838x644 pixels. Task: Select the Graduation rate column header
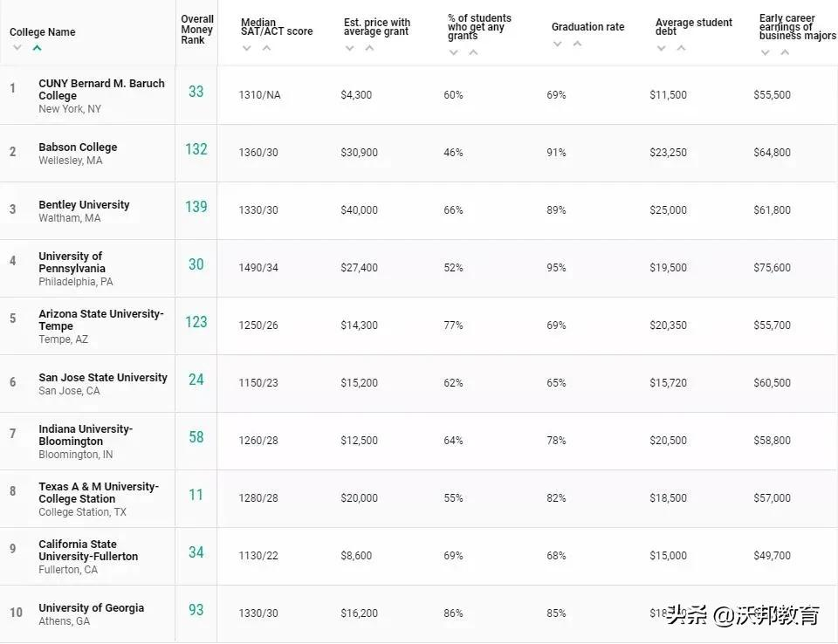(587, 26)
